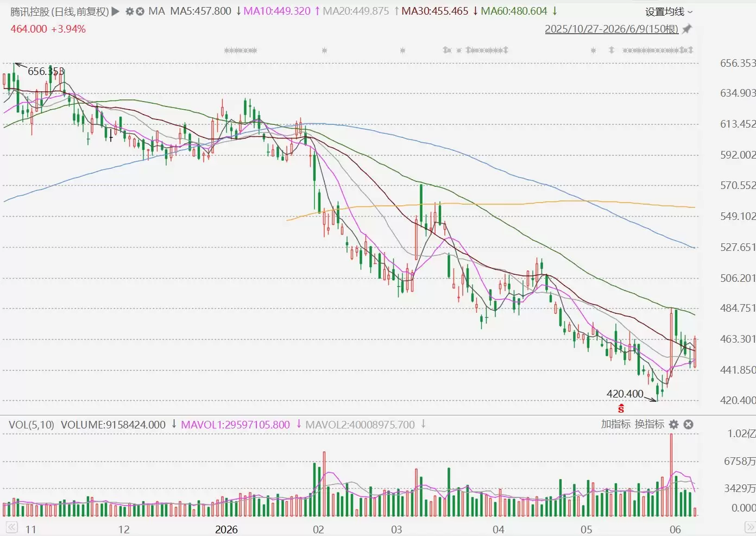This screenshot has width=756, height=536.
Task: Click the 2026 label on the time axis
Action: click(226, 529)
